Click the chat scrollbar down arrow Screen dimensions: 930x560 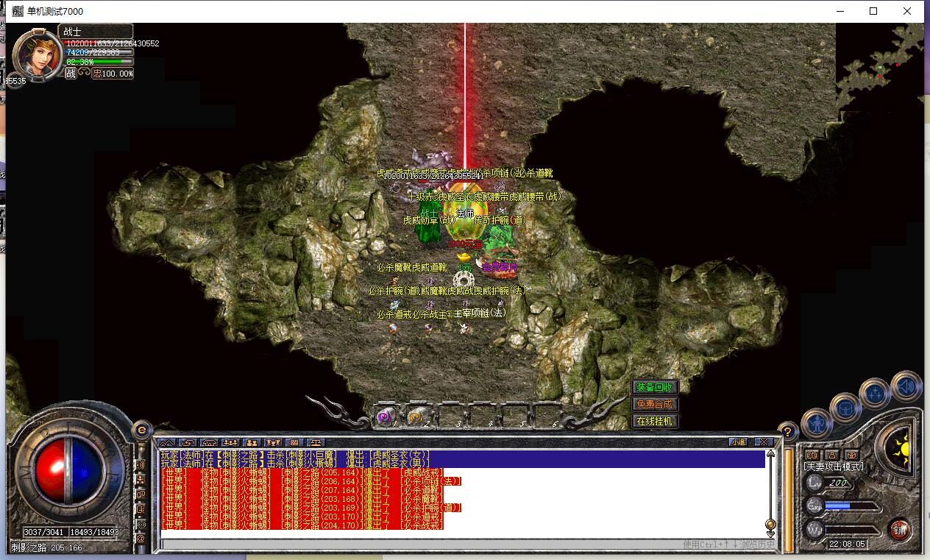tap(770, 534)
